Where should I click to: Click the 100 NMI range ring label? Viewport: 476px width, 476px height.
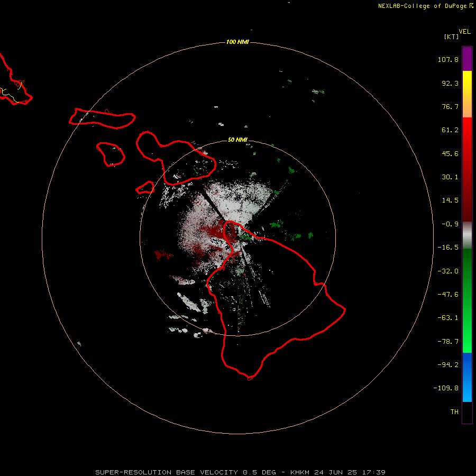237,42
